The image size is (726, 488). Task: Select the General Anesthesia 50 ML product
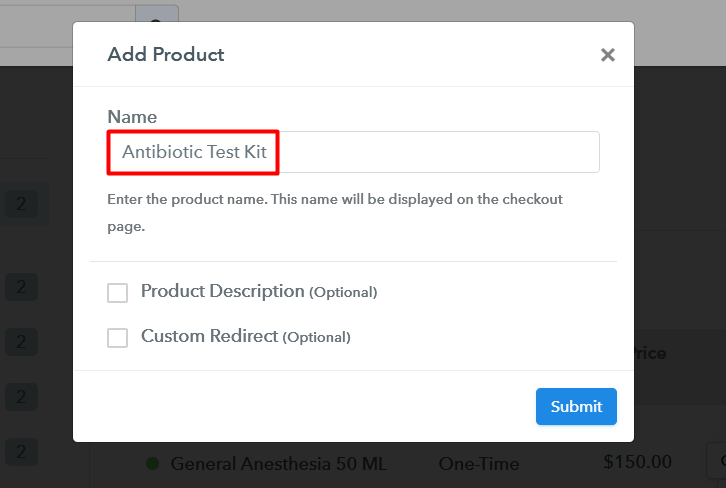click(278, 464)
